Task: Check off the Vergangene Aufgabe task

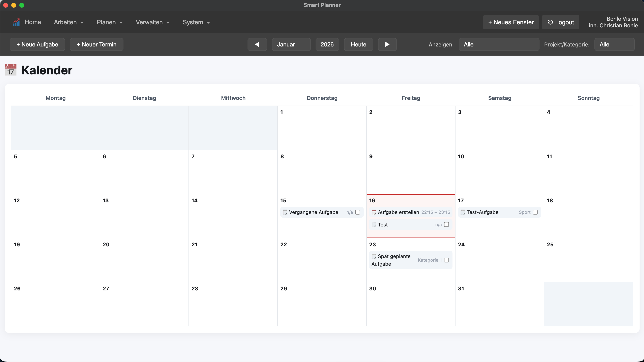Action: pos(357,212)
